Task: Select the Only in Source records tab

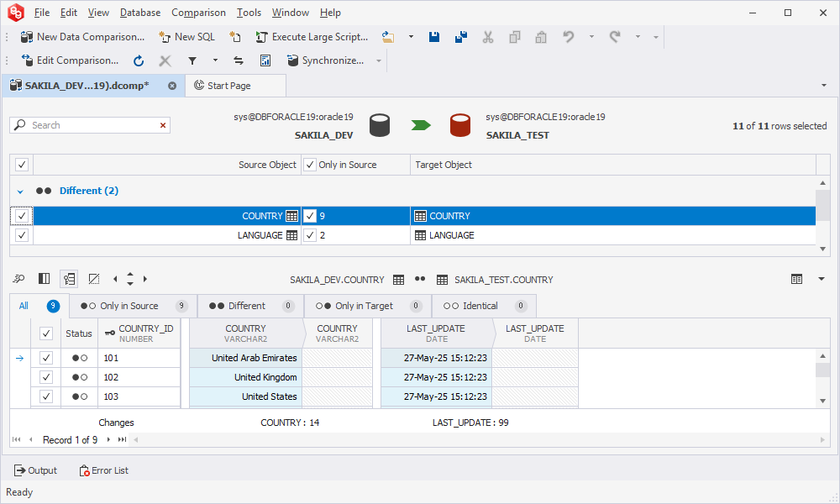Action: (133, 306)
